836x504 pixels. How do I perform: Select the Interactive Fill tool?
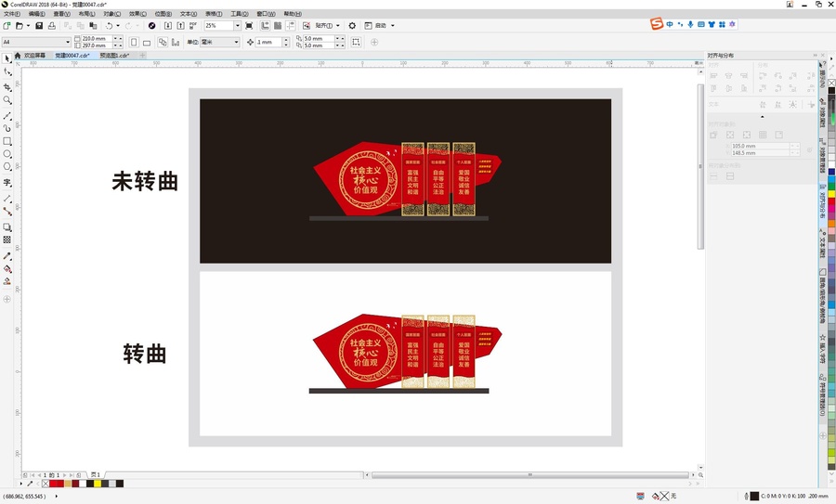tap(7, 268)
